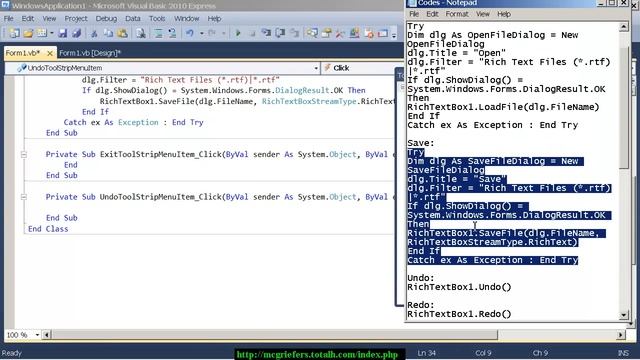Viewport: 640px width, 360px height.
Task: Click the Add New Item icon
Action: point(42,33)
